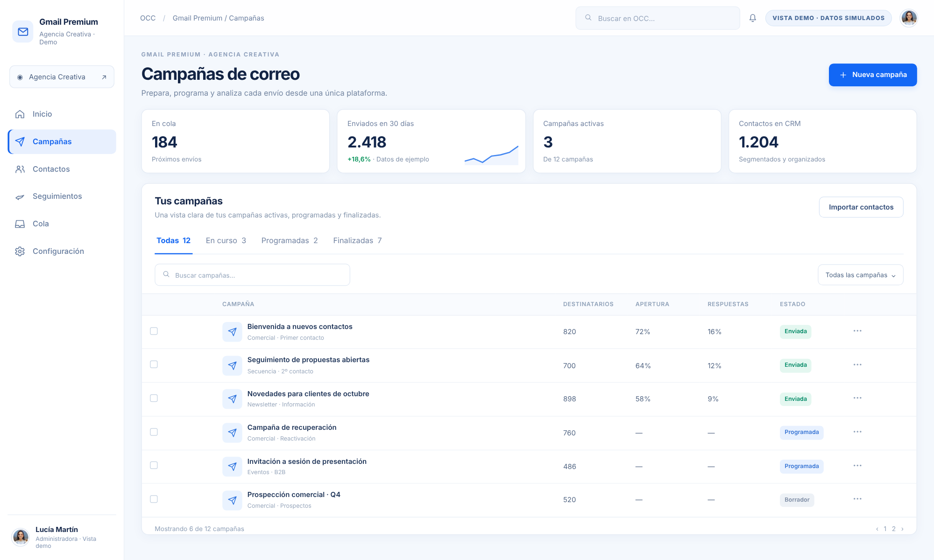
Task: Click the Nueva campaña button
Action: 872,75
